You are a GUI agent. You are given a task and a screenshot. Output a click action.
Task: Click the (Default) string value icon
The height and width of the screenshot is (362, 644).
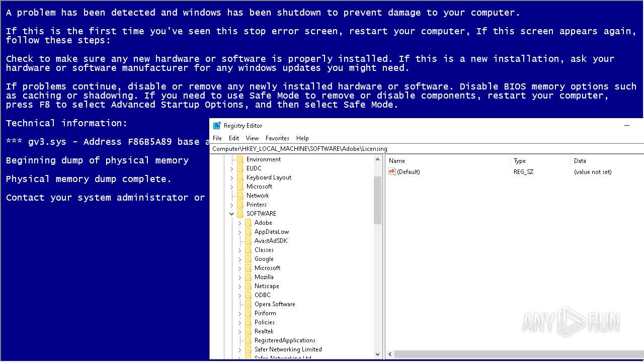tap(392, 172)
